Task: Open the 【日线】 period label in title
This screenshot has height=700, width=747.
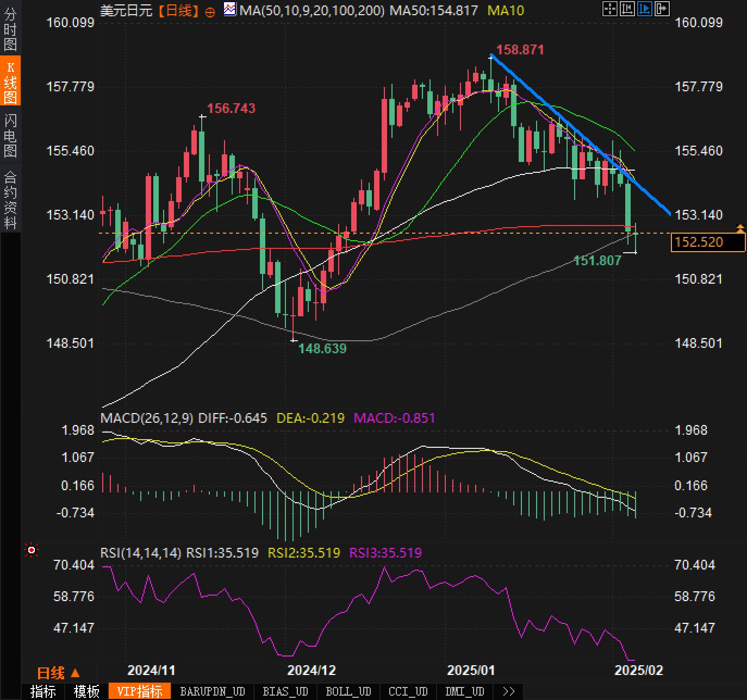Action: (179, 11)
